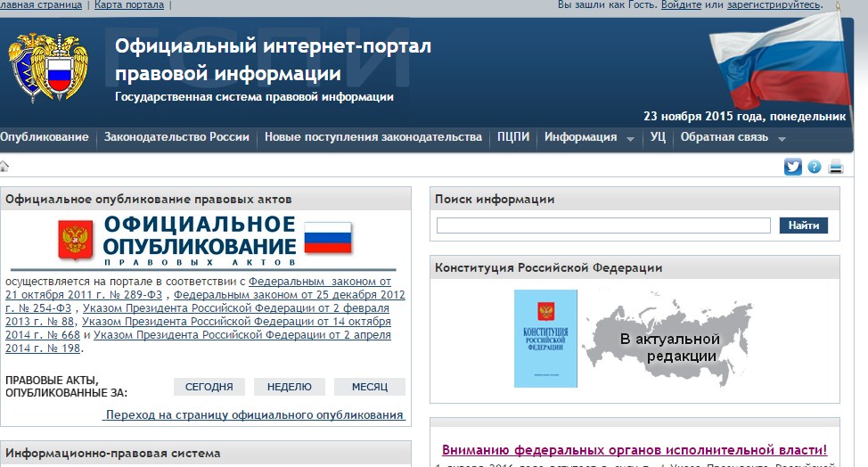Open the Обратная связь menu item

(x=724, y=137)
